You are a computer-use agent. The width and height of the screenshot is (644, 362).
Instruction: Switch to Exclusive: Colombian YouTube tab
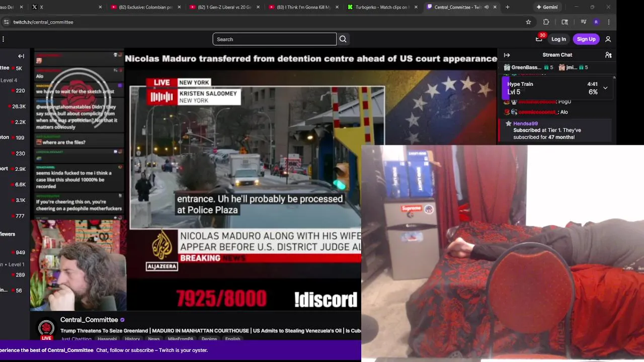[x=145, y=7]
